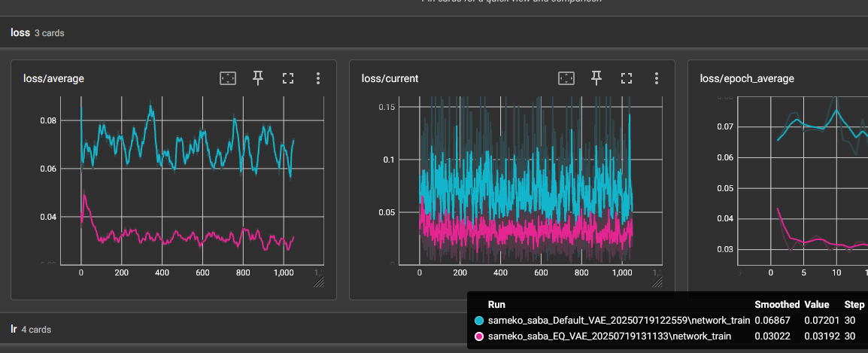Viewport: 868px width, 353px height.
Task: Click the Smoothed column header in tooltip
Action: 777,305
